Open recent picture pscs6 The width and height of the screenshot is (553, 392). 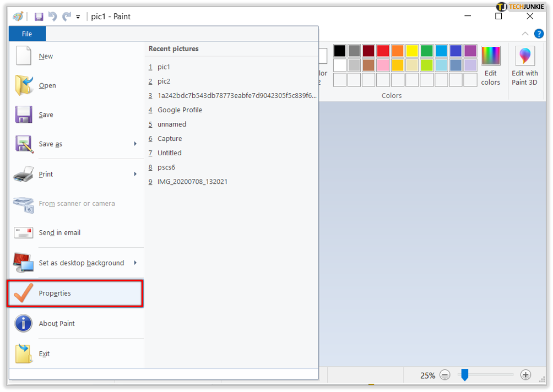232,167
